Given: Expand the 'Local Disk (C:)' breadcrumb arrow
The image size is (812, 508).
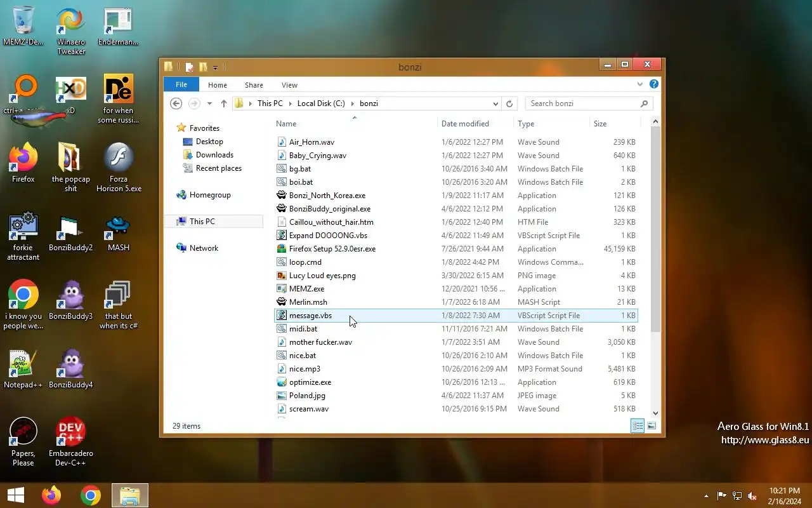Looking at the screenshot, I should point(353,104).
